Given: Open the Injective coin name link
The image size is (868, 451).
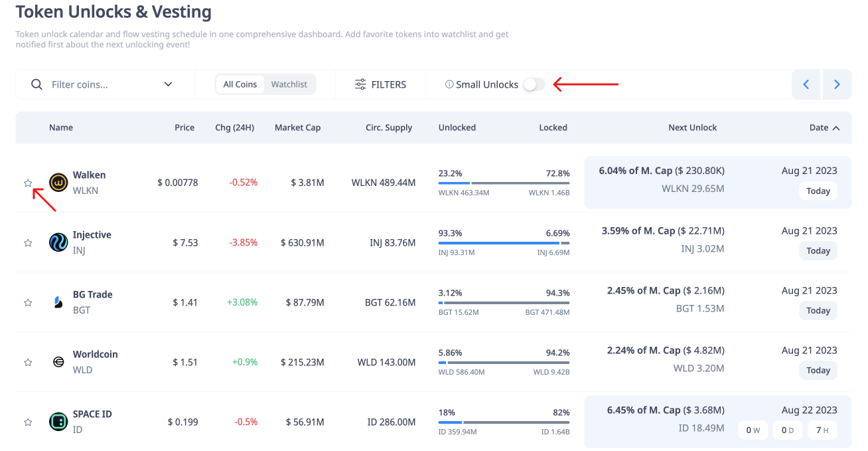Looking at the screenshot, I should click(x=92, y=234).
